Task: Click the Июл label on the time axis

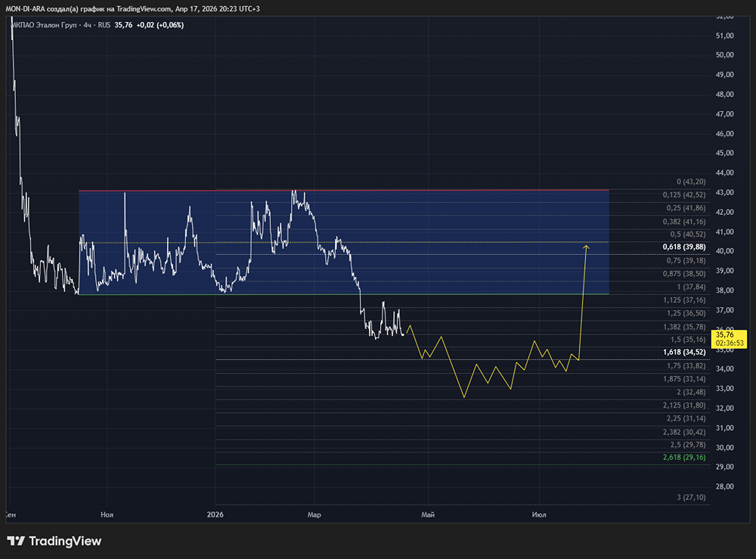Action: click(x=539, y=514)
